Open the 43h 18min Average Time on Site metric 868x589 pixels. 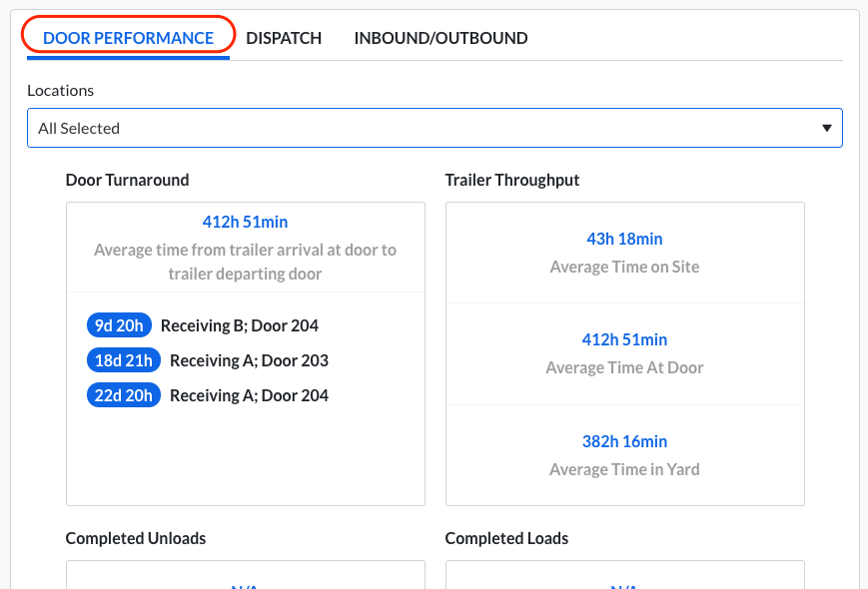(x=624, y=239)
